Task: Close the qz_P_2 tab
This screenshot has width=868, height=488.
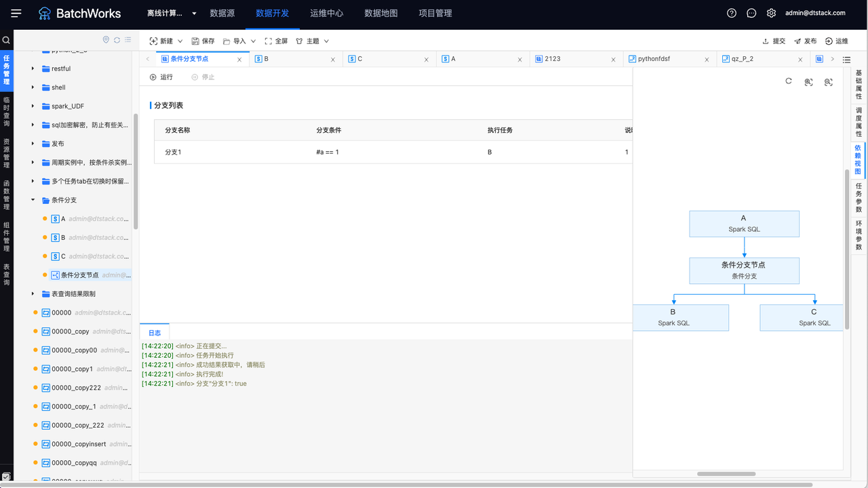Action: 801,60
